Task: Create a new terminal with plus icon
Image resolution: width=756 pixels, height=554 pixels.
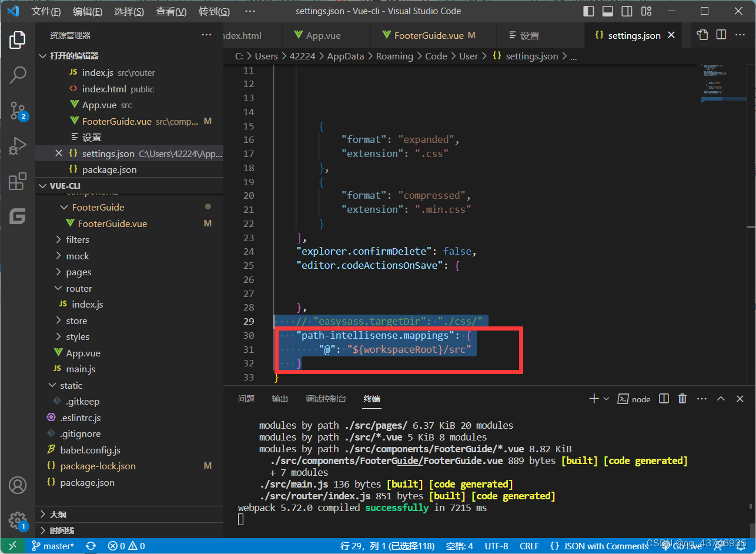Action: (594, 399)
